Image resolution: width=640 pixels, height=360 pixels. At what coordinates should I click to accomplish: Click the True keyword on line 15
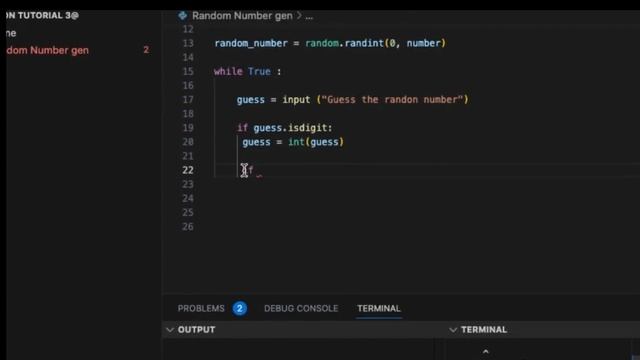tap(259, 71)
